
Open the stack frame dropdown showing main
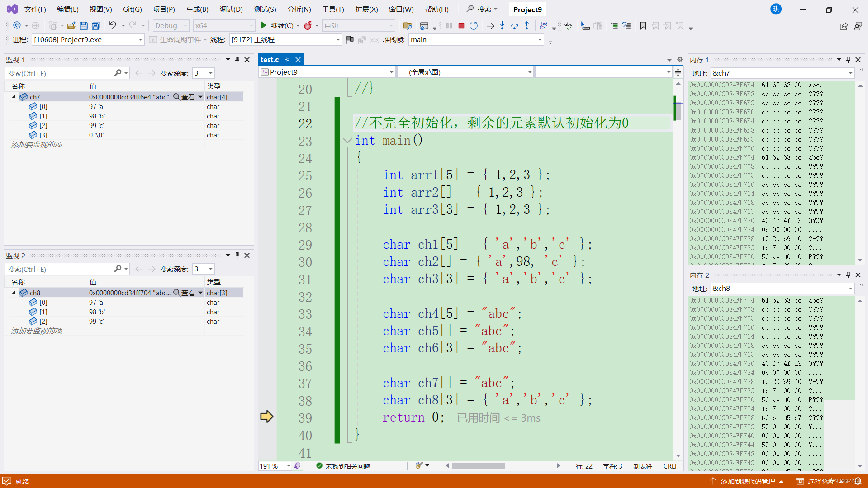[x=476, y=40]
